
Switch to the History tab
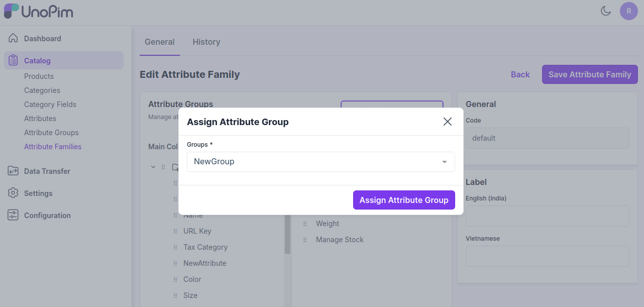click(206, 42)
